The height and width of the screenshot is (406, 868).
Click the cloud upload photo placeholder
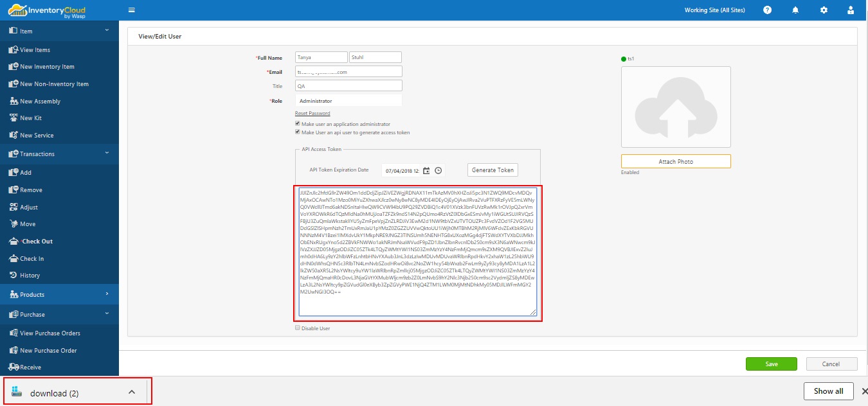(676, 107)
